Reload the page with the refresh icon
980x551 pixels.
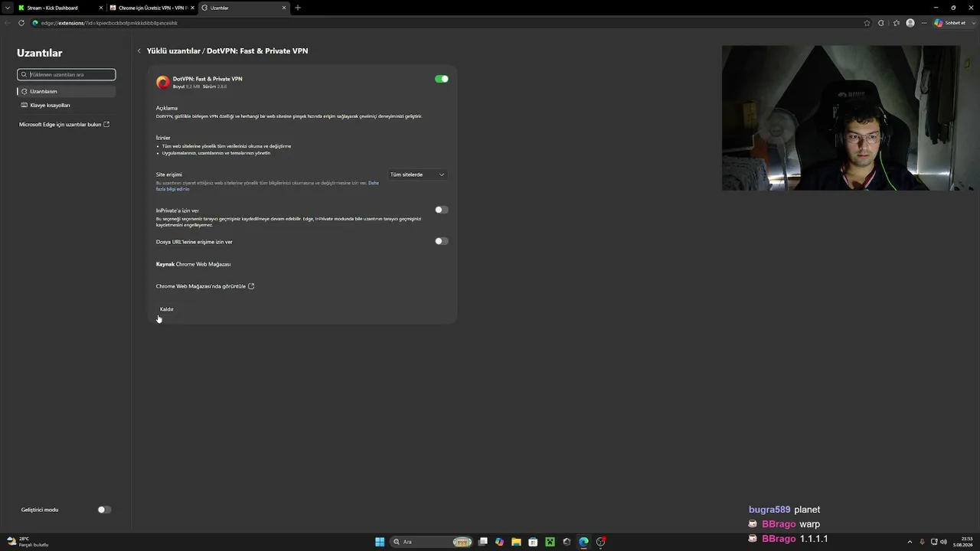21,23
